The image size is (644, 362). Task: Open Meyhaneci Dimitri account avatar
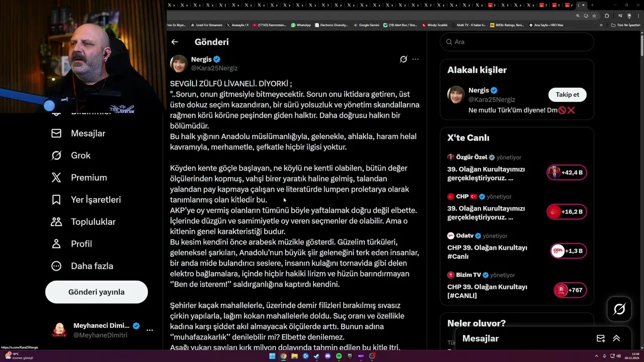click(59, 330)
